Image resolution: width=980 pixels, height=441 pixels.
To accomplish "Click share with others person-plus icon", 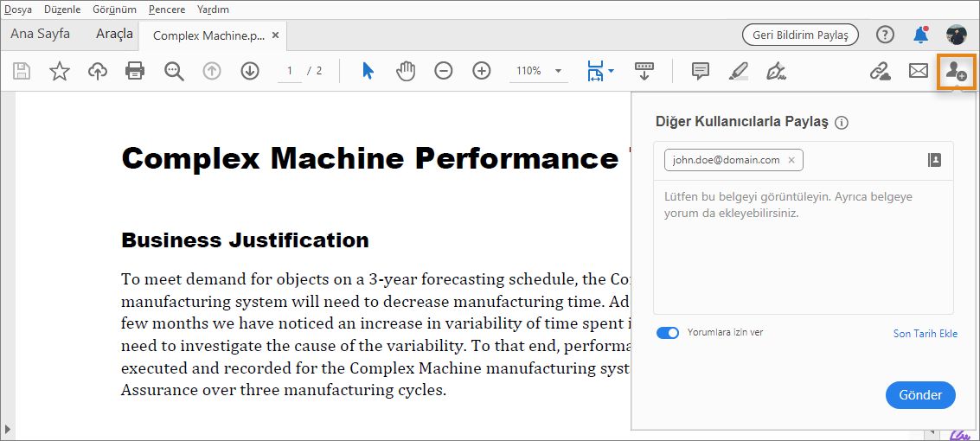I will [x=956, y=71].
